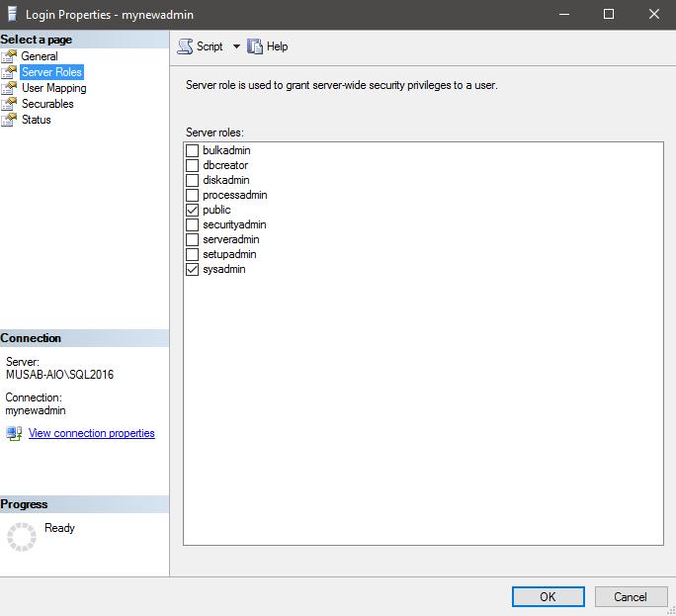The width and height of the screenshot is (676, 616).
Task: Click the securityadmin role label
Action: [234, 224]
